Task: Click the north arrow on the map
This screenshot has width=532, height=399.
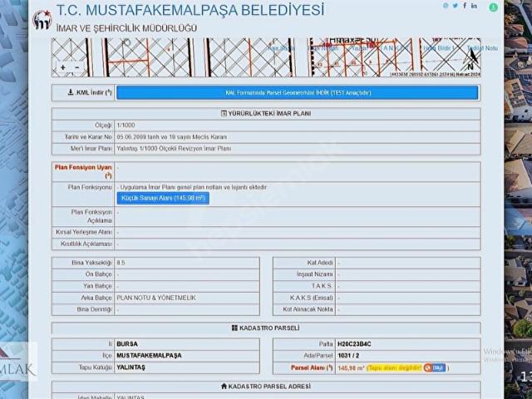Action: click(472, 58)
